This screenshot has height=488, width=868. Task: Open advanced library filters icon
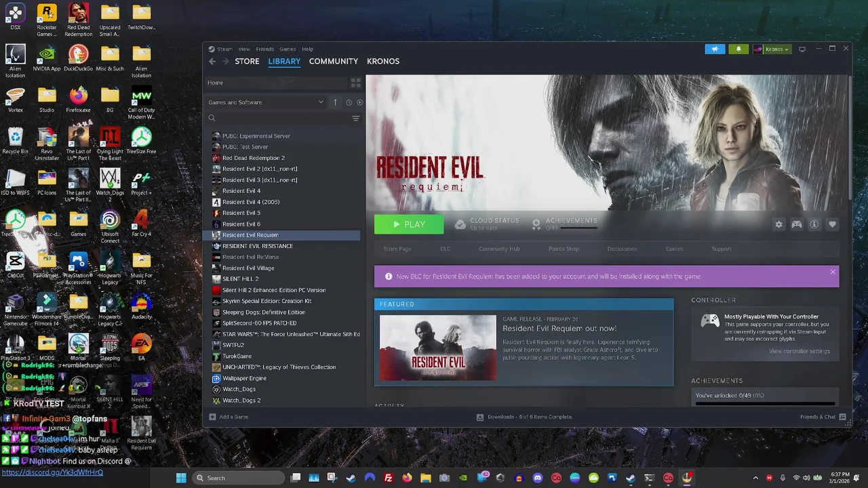point(355,119)
